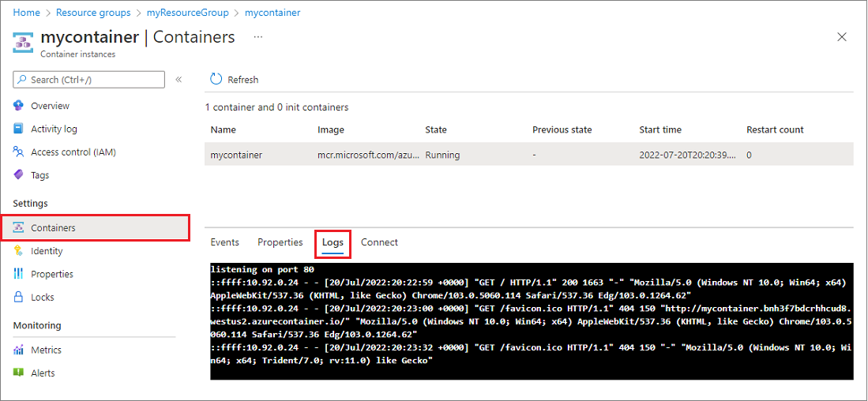
Task: Select the mycontainer row name cell
Action: 236,156
